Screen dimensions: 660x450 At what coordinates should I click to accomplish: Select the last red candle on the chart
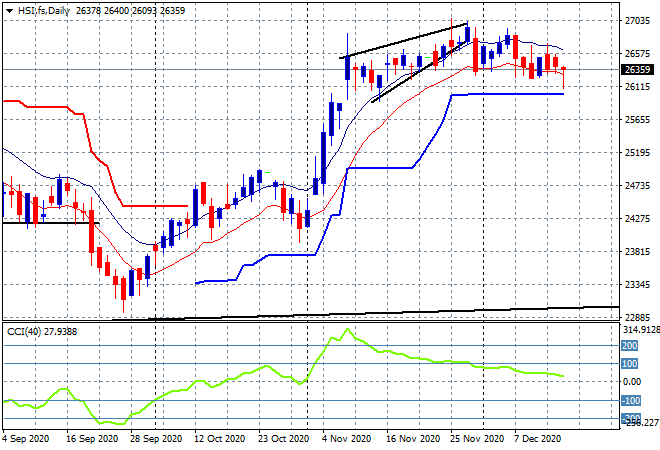click(x=564, y=77)
